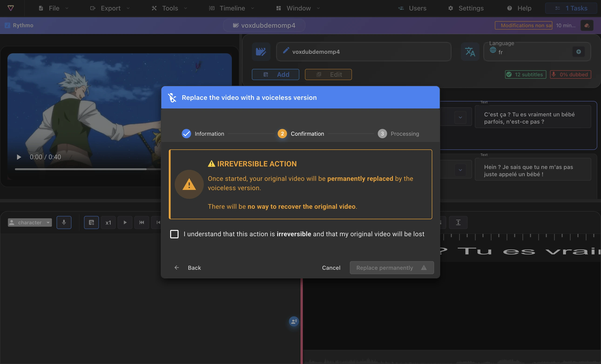The height and width of the screenshot is (364, 601).
Task: Expand the dropdown beside the "Hein ?" subtitle
Action: [x=460, y=170]
